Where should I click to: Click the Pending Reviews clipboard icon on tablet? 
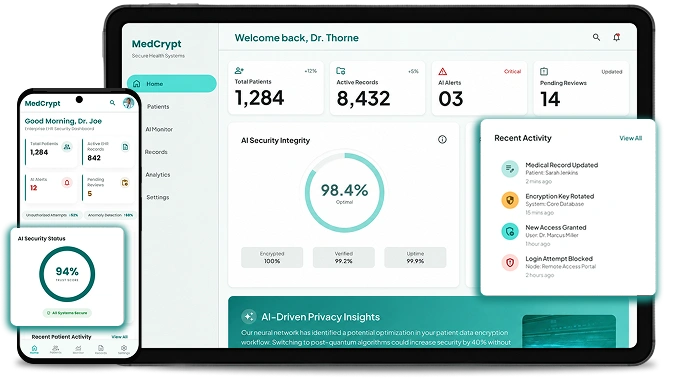click(544, 72)
